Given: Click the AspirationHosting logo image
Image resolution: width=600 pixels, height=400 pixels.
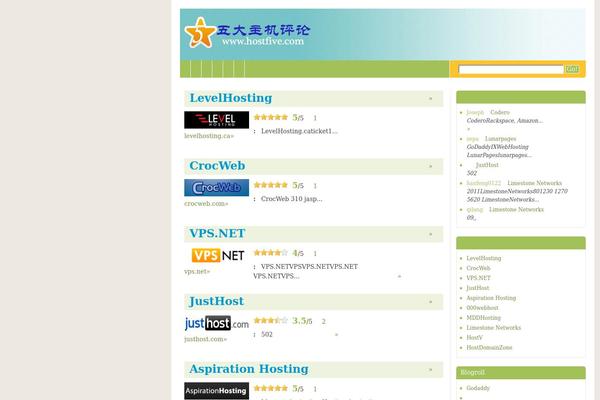Looking at the screenshot, I should pos(217,391).
